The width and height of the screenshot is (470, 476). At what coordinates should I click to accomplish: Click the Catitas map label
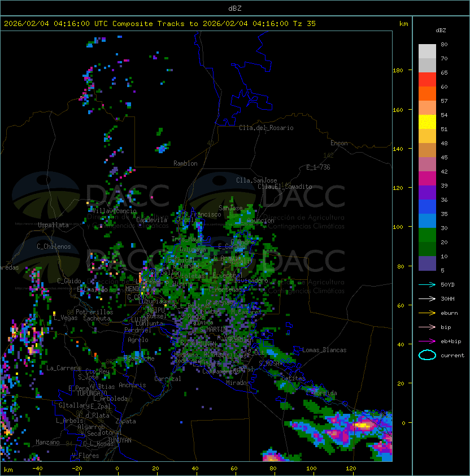[x=293, y=378]
